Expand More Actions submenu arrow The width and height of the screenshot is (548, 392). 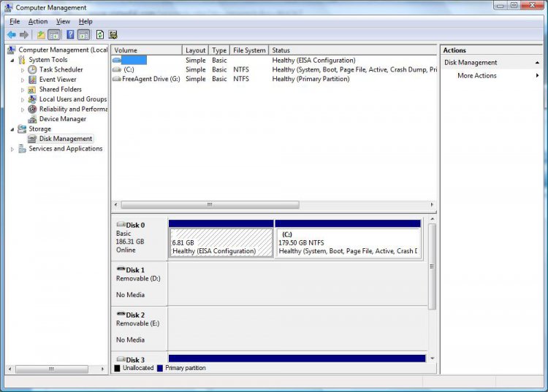[x=537, y=76]
